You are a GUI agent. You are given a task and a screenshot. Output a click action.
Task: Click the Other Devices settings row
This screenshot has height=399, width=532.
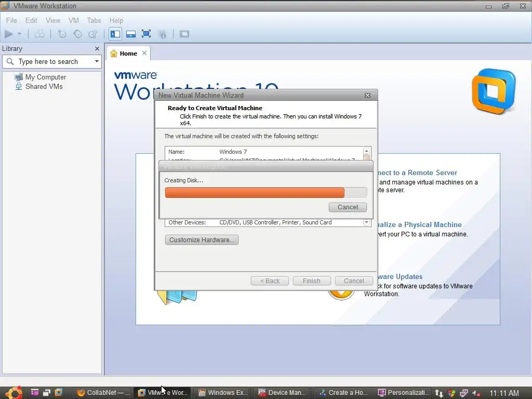(264, 222)
